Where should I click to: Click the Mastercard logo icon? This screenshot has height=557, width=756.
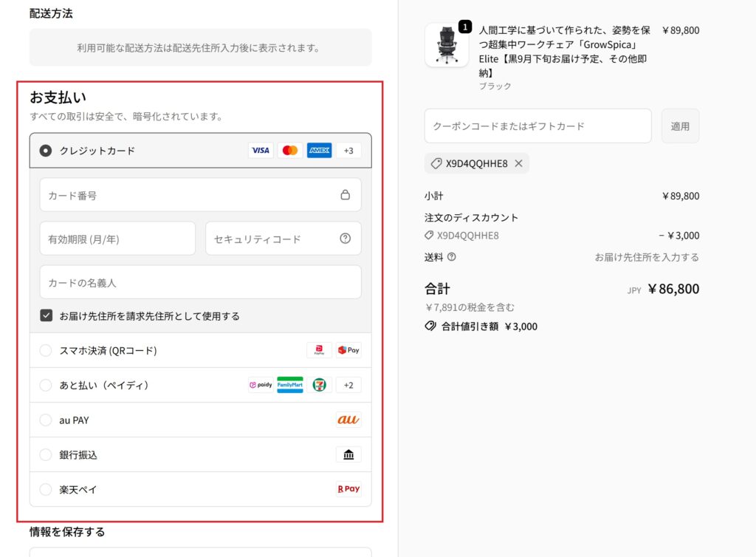[x=290, y=151]
